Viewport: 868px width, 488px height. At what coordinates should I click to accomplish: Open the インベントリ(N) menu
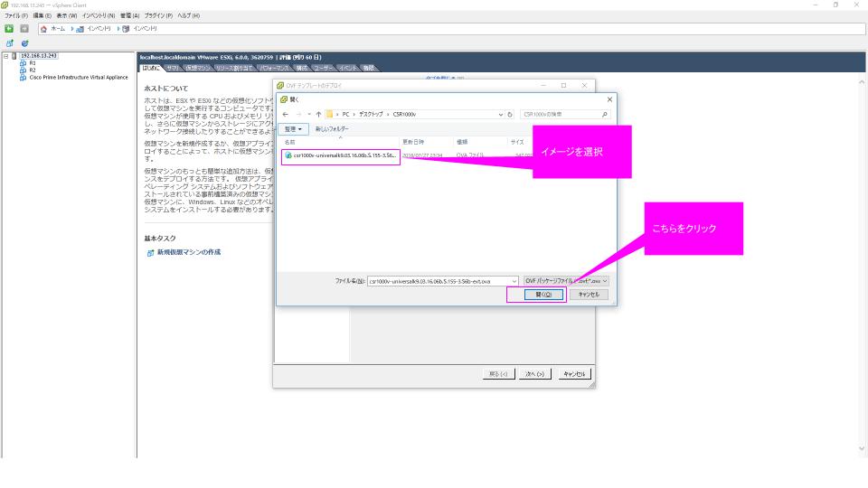click(x=99, y=16)
